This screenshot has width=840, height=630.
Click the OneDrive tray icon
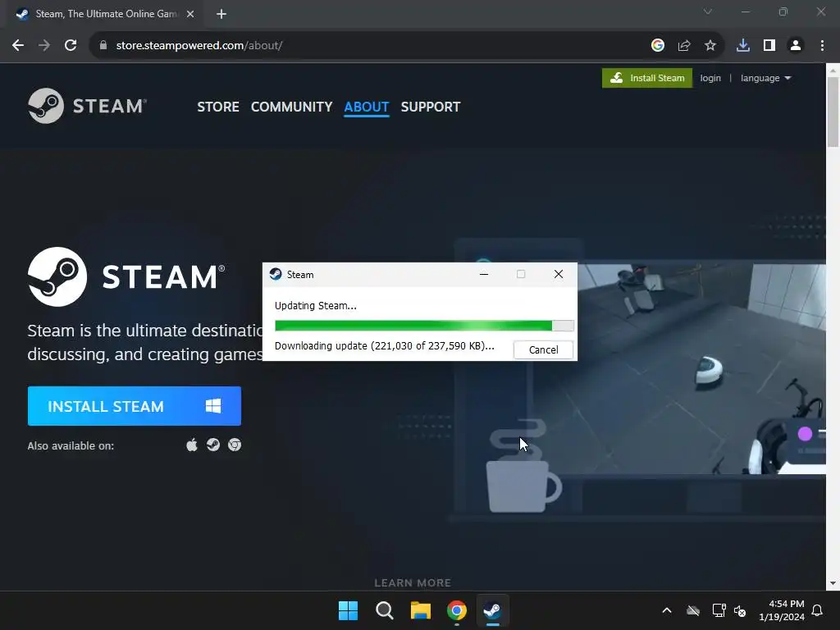[693, 610]
